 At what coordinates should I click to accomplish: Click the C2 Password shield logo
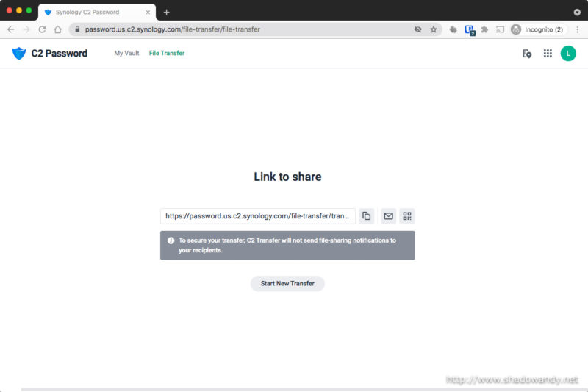pyautogui.click(x=19, y=53)
